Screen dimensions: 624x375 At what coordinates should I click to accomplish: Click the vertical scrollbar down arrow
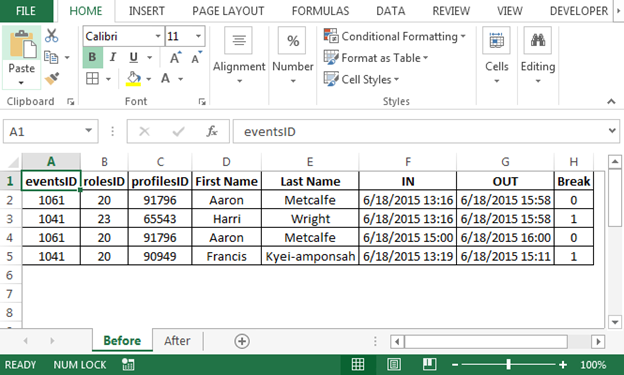click(615, 322)
